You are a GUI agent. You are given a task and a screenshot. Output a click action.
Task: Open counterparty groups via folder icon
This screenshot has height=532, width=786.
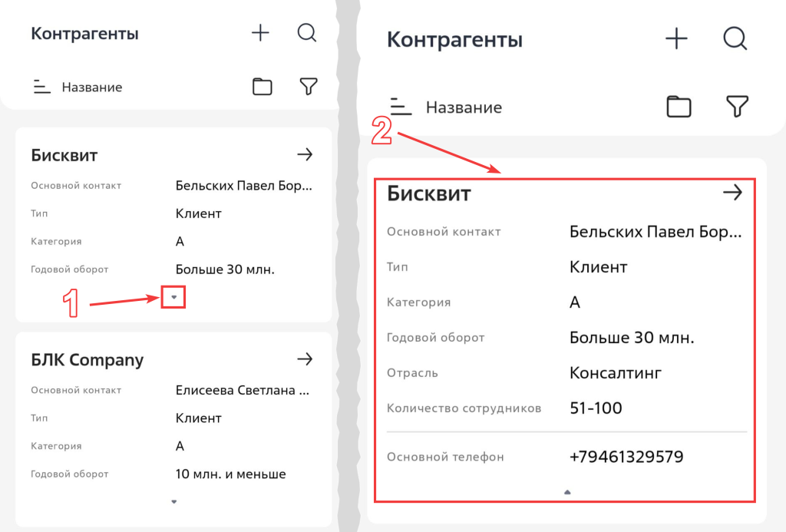(262, 87)
